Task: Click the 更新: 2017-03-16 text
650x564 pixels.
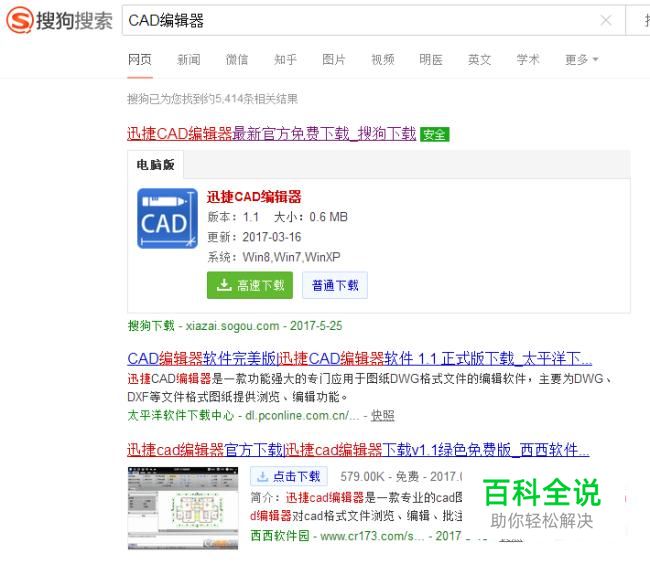Action: coord(254,237)
